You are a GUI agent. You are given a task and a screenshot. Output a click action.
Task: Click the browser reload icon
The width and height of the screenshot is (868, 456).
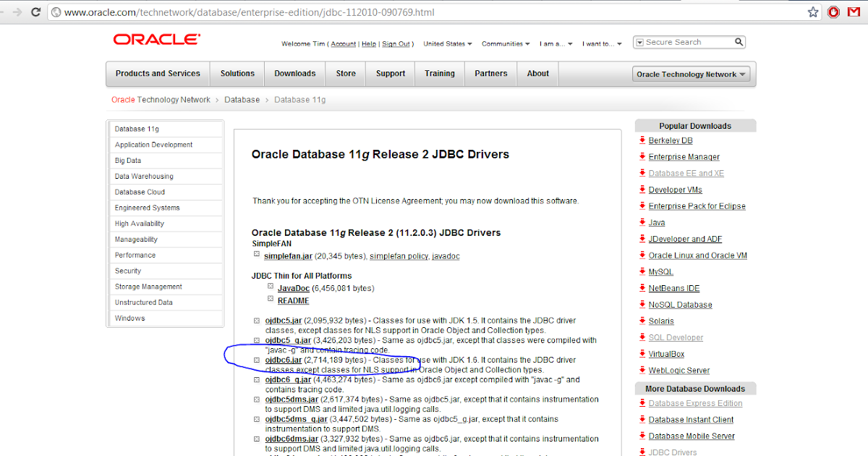click(x=38, y=12)
